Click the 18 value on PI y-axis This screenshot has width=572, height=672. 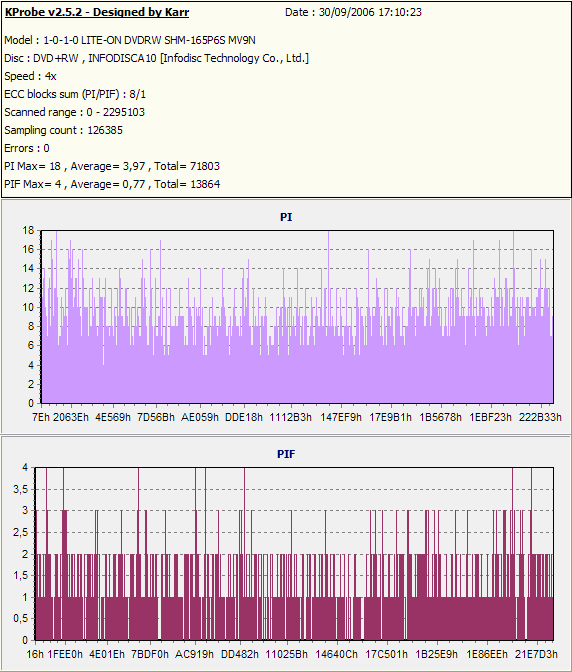coord(28,231)
